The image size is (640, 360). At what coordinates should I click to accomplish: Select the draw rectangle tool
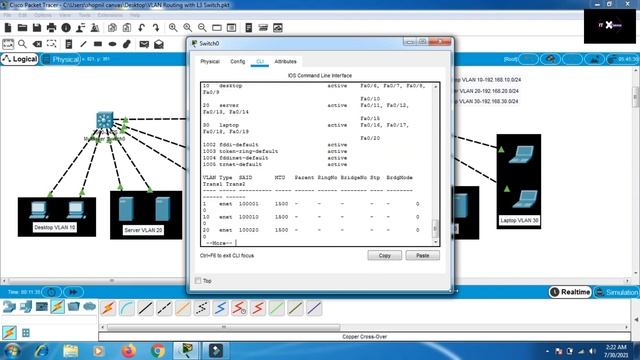tap(98, 44)
